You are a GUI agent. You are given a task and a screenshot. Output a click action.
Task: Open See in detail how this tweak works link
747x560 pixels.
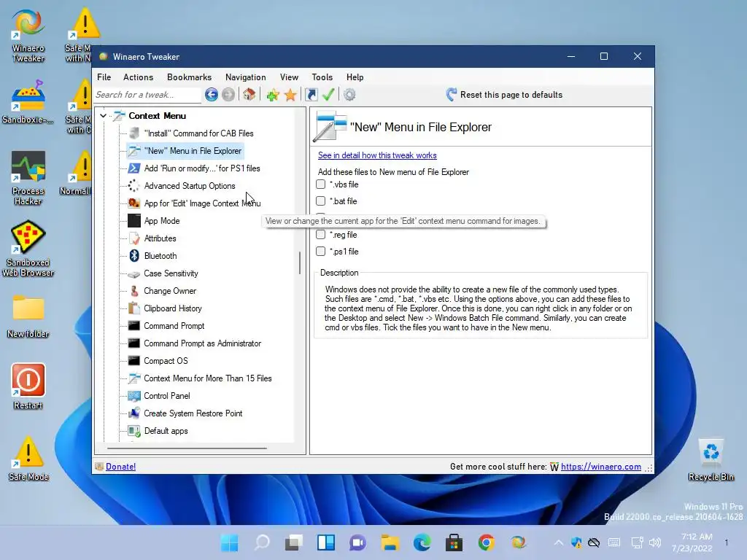point(377,155)
